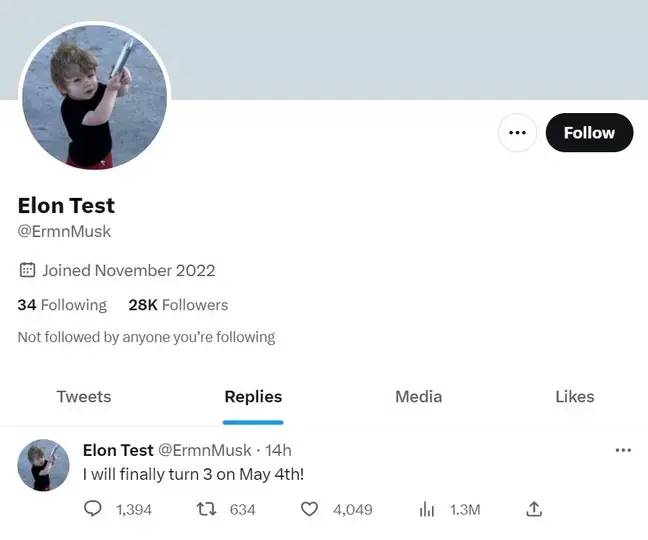
Task: Click the calendar icon beside join date
Action: [x=27, y=270]
